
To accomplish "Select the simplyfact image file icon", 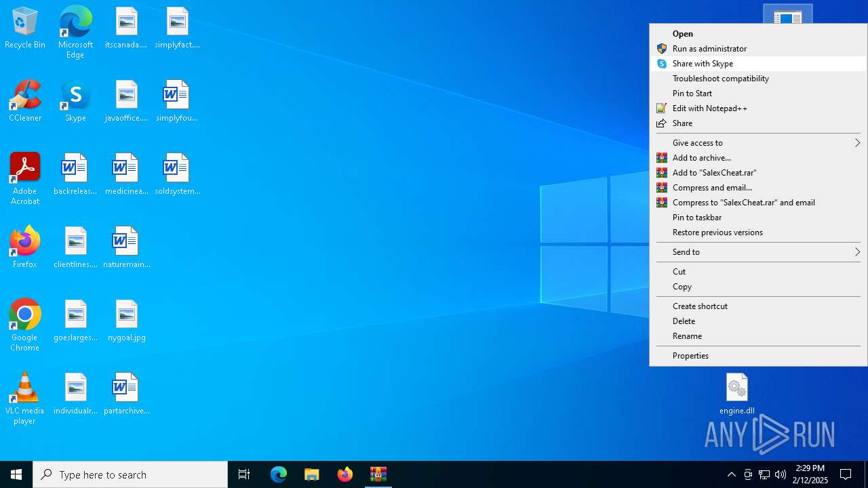I will coord(177,28).
